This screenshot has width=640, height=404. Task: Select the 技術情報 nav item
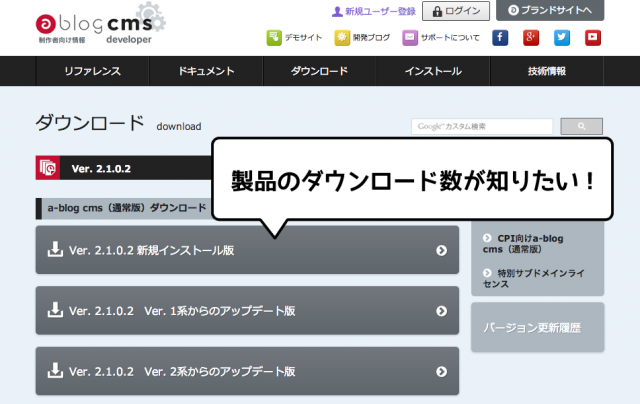pyautogui.click(x=547, y=71)
